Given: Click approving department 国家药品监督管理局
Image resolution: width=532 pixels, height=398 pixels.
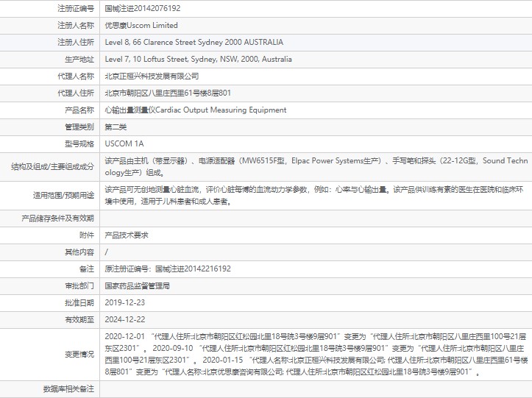Looking at the screenshot, I should coord(137,286).
